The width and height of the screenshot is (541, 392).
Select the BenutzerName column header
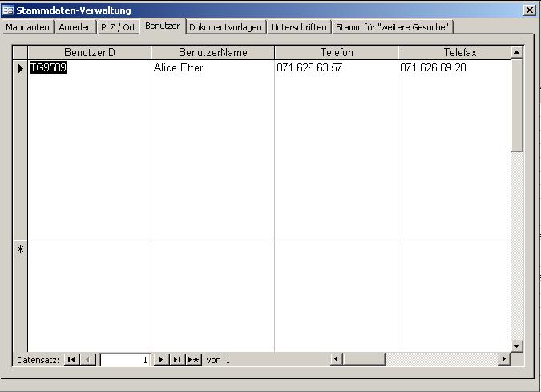212,53
